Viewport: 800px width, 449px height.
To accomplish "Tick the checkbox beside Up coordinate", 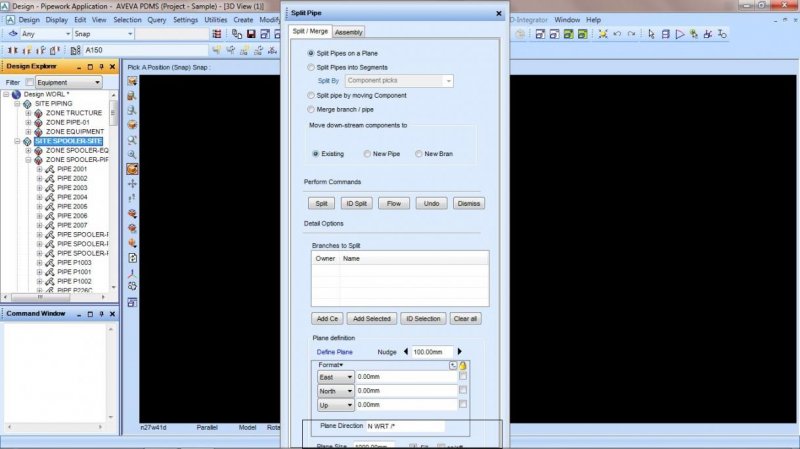I will [x=463, y=404].
